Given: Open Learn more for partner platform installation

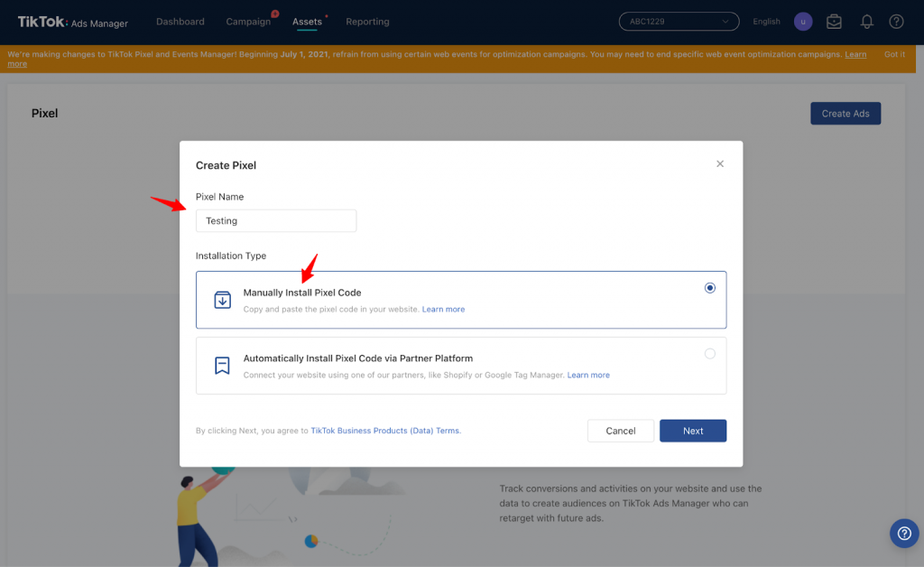Looking at the screenshot, I should tap(588, 375).
